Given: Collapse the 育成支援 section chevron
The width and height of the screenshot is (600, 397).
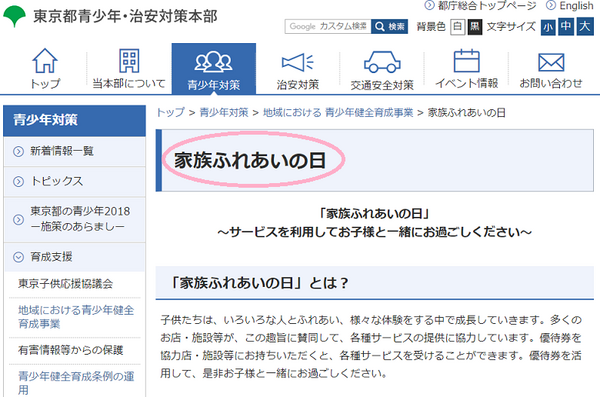Looking at the screenshot, I should [18, 257].
